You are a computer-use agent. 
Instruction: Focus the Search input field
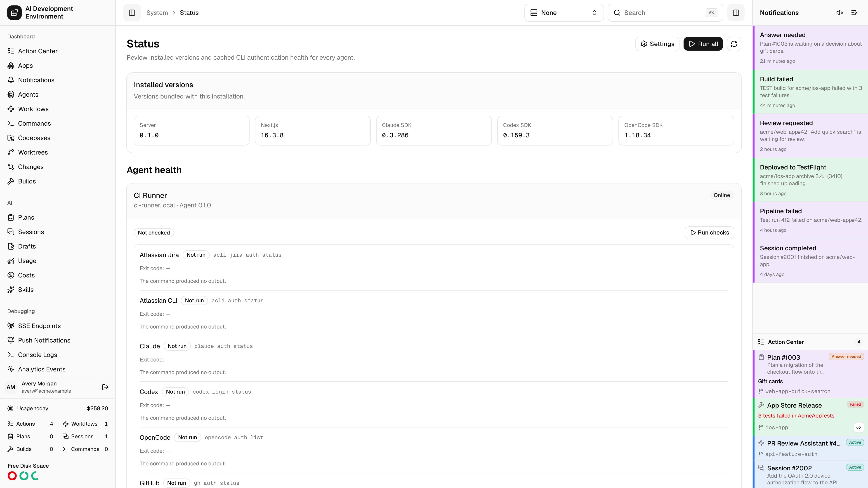(x=665, y=13)
